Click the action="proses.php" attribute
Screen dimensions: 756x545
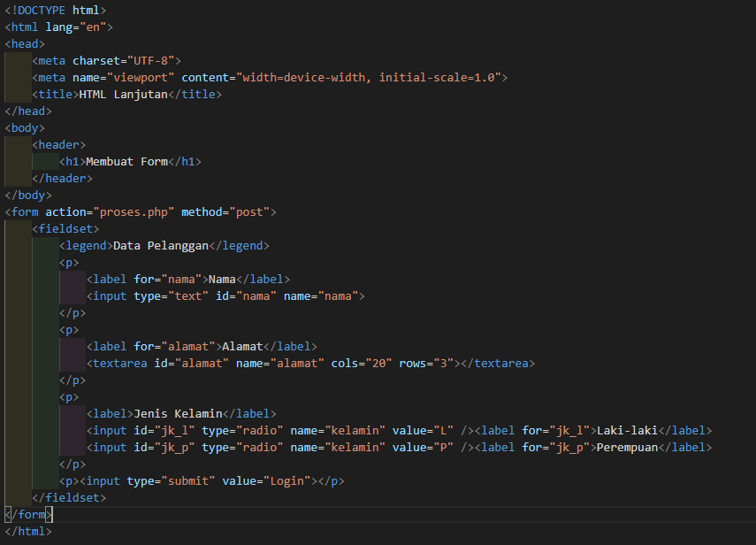click(110, 212)
